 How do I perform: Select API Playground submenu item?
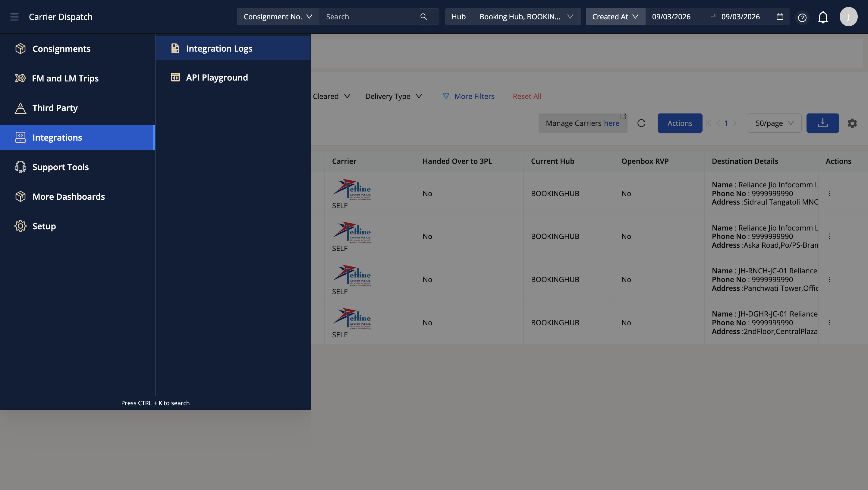point(217,78)
